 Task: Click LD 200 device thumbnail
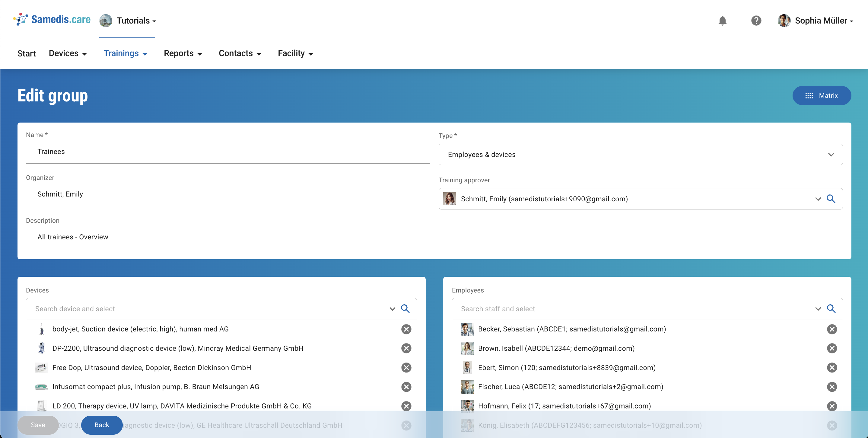pos(41,406)
